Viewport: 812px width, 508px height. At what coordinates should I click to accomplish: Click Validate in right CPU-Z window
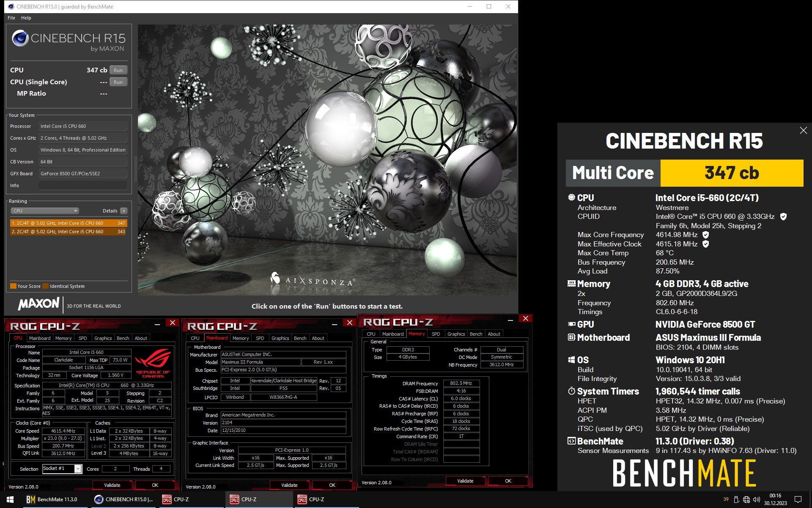click(x=465, y=481)
